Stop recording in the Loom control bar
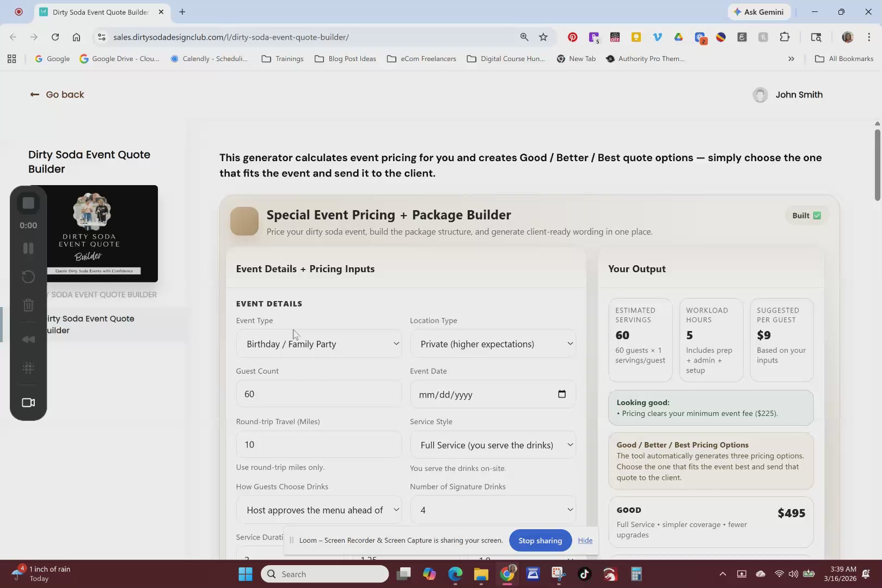The image size is (882, 588). click(28, 203)
